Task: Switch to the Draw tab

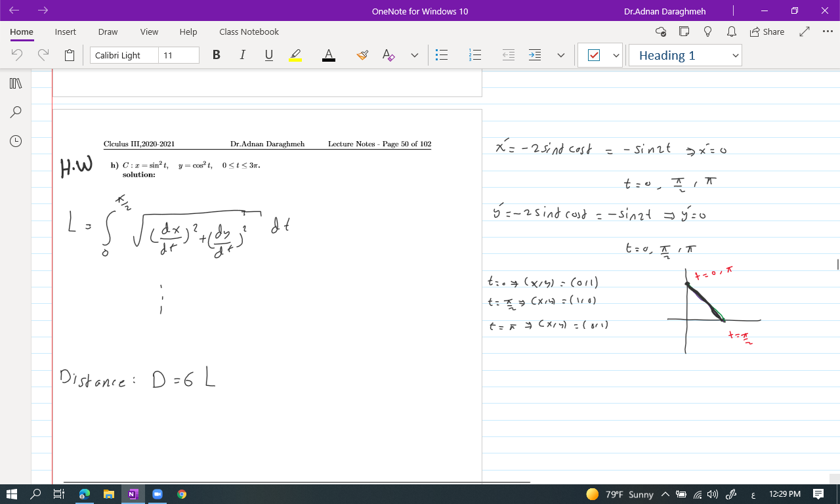Action: tap(108, 31)
